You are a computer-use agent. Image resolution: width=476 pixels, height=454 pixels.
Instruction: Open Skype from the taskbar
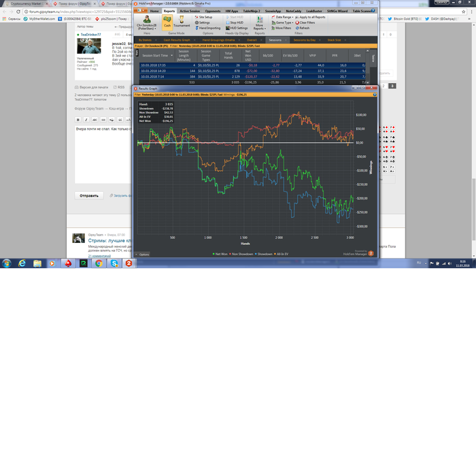(114, 263)
